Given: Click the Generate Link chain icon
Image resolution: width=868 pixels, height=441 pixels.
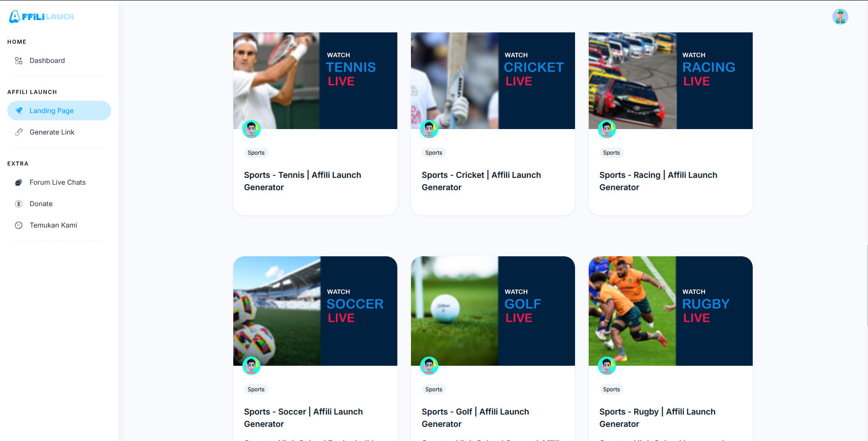Looking at the screenshot, I should (19, 132).
